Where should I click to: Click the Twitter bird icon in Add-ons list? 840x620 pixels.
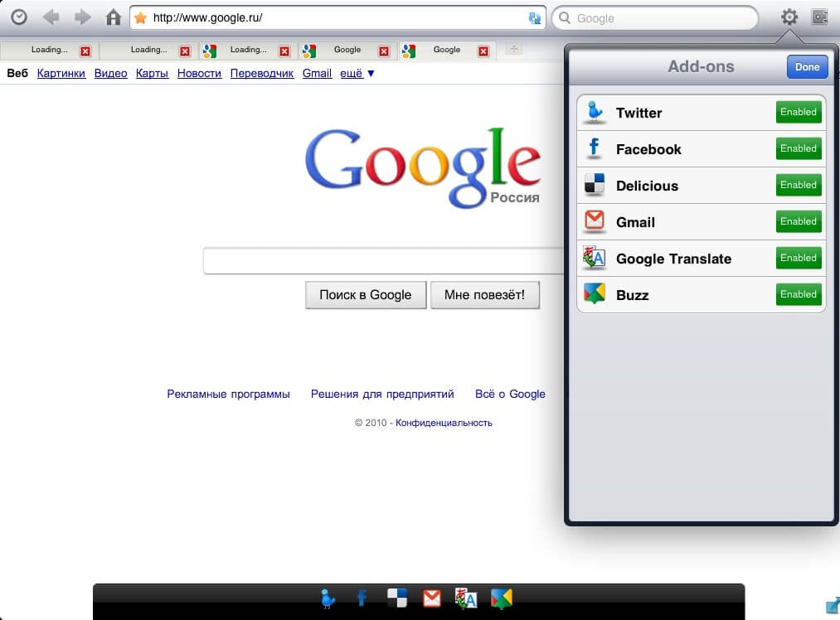(594, 113)
